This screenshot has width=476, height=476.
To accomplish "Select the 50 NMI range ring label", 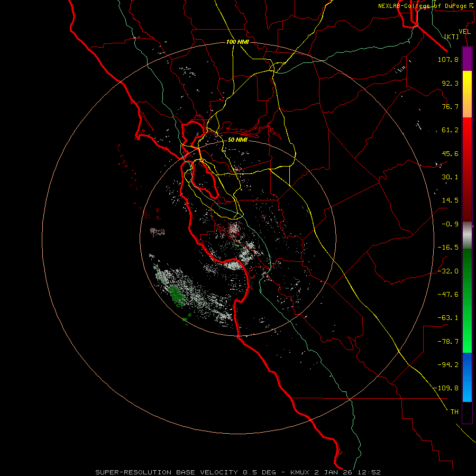I will pos(237,140).
